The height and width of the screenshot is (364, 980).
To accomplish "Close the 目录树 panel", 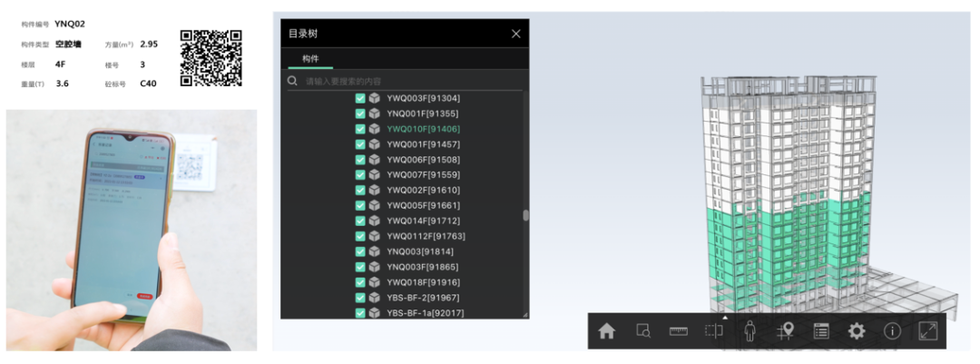I will (515, 34).
